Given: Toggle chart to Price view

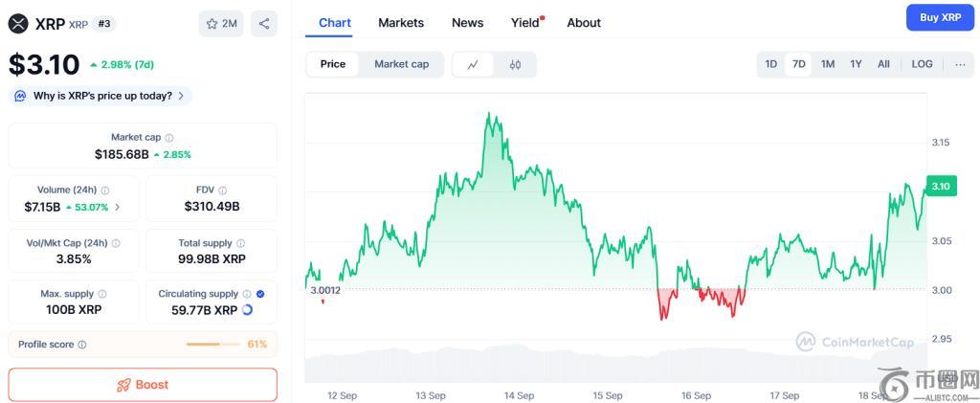Looking at the screenshot, I should 333,64.
